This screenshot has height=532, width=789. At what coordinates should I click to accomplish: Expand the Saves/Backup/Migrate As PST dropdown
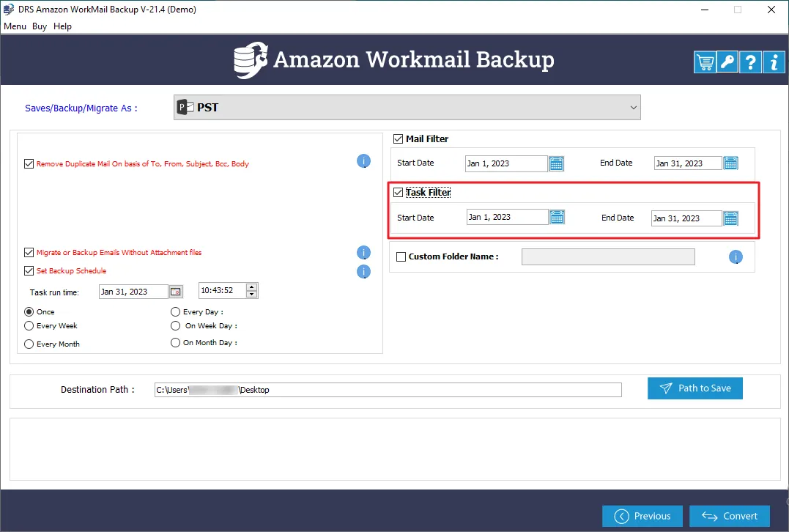click(407, 107)
